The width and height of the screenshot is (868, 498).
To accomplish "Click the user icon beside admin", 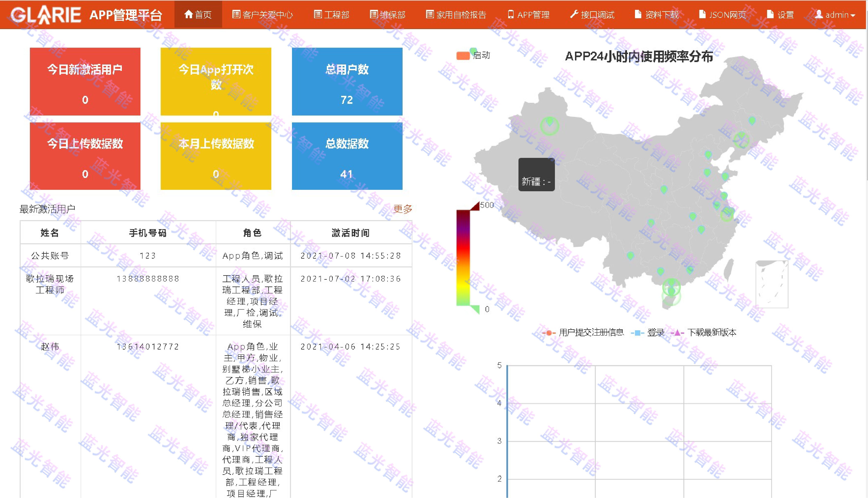I will [x=819, y=14].
